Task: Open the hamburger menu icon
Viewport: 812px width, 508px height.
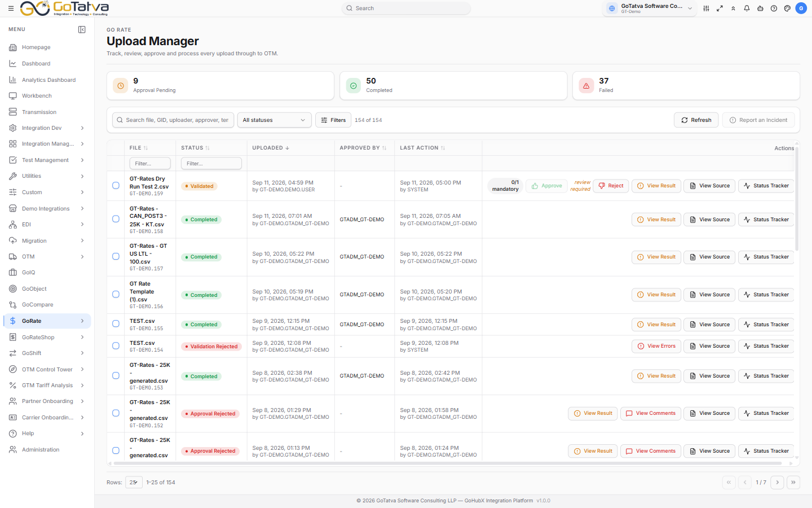Action: tap(11, 8)
